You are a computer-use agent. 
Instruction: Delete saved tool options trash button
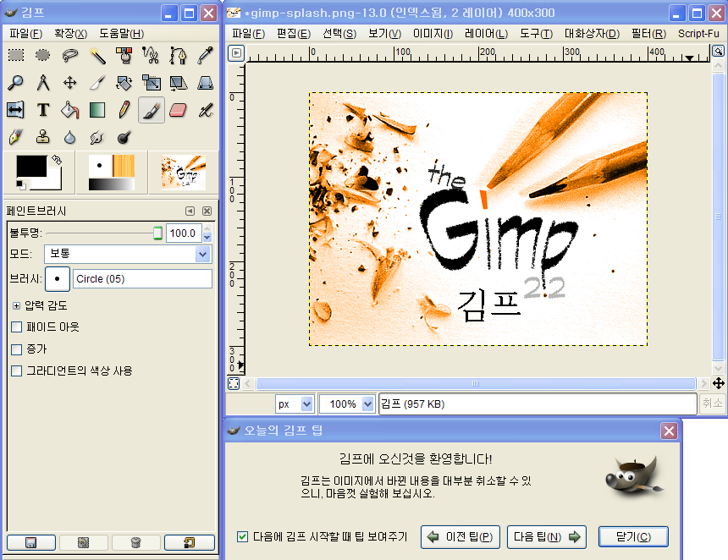pyautogui.click(x=136, y=542)
